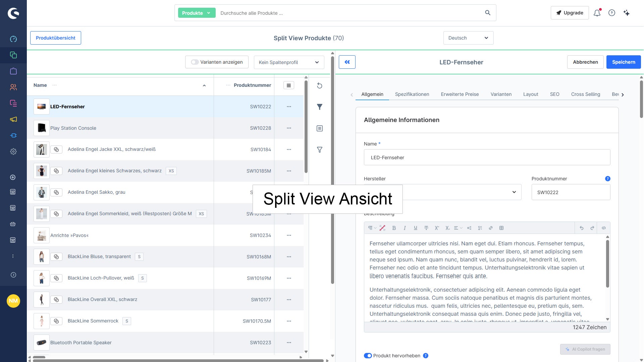Switch to the Varianten tab

point(501,94)
